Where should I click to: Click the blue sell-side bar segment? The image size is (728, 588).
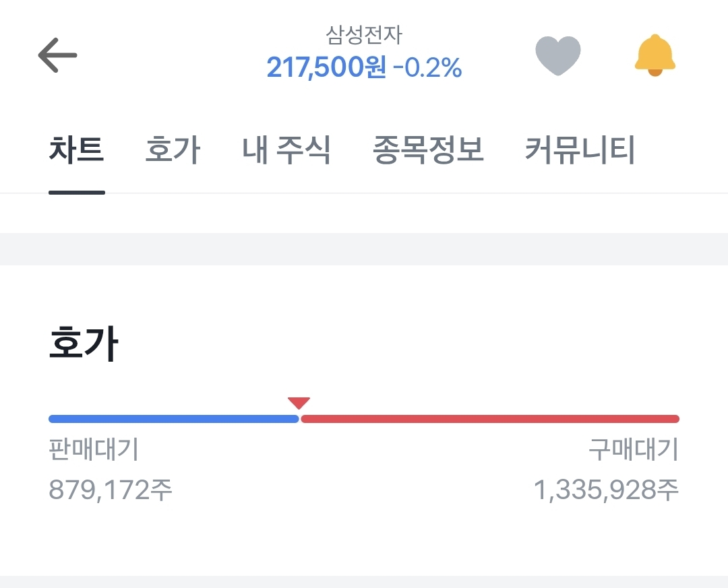174,419
